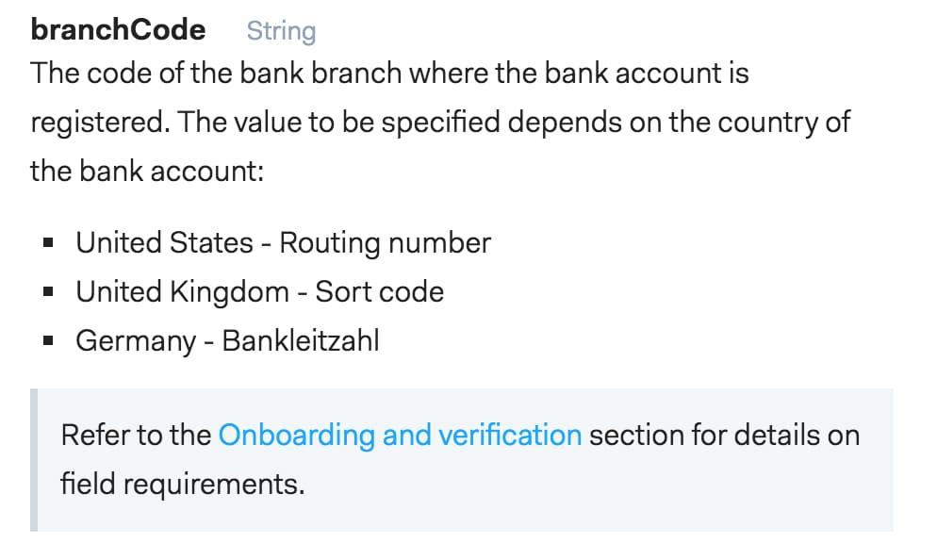Screen dimensions: 937x560
Task: Click bullet marker beside Germany
Action: [48, 341]
